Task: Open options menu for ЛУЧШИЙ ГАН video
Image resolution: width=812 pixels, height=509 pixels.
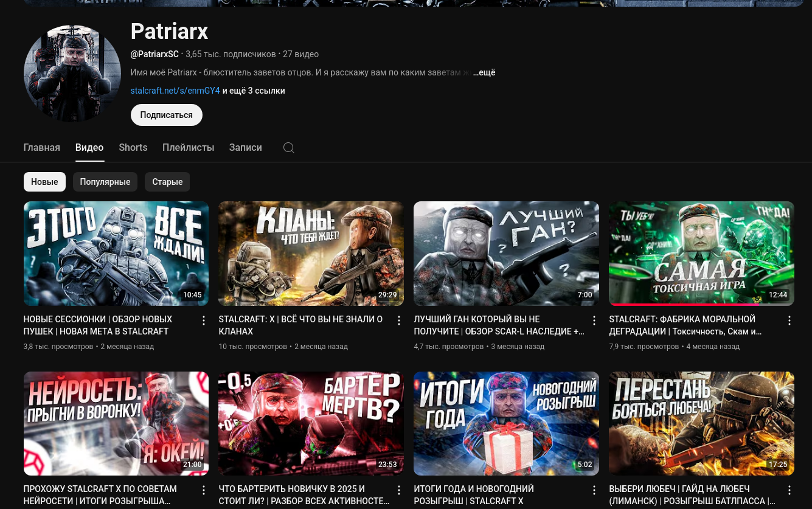Action: [x=594, y=320]
